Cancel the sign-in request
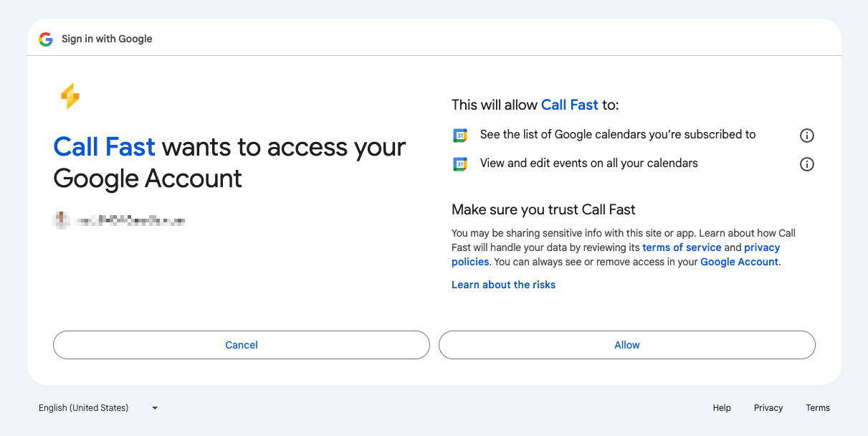 coord(242,345)
